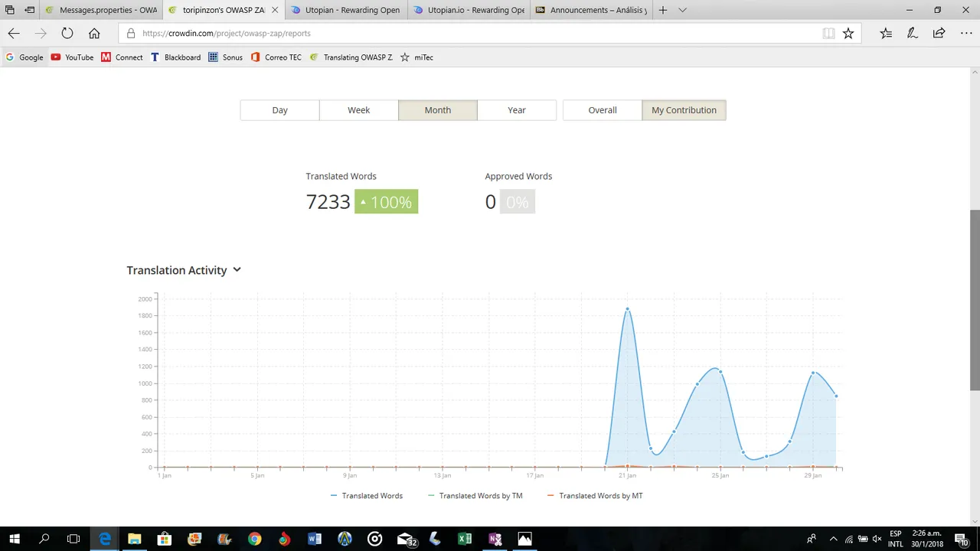This screenshot has width=980, height=551.
Task: Reload the current Crowdin page
Action: pyautogui.click(x=67, y=33)
